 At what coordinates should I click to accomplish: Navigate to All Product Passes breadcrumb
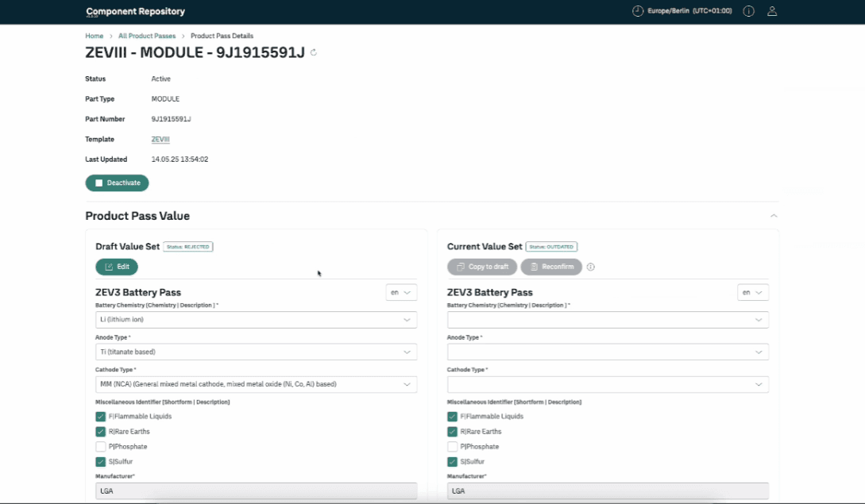[147, 36]
